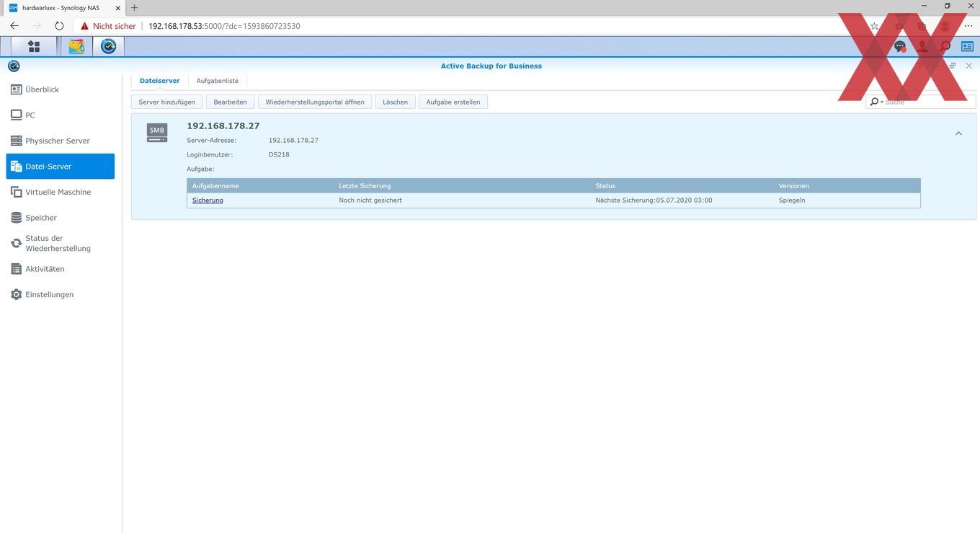Go back in the browser
The image size is (980, 533).
click(x=14, y=26)
